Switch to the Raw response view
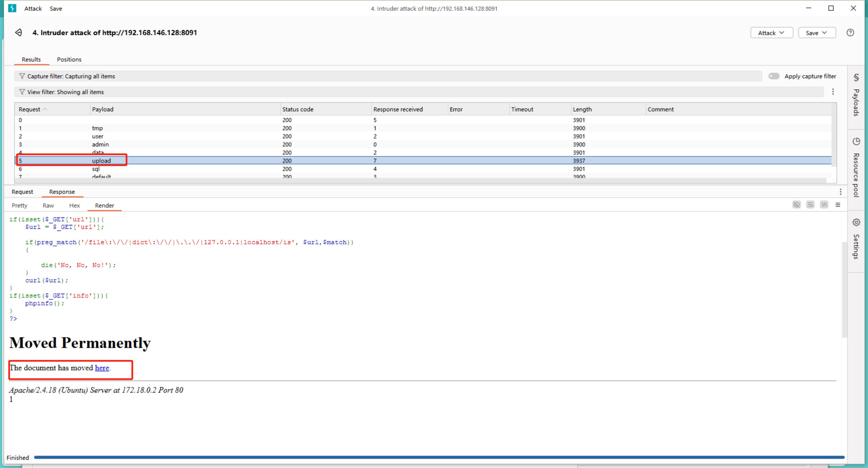The image size is (868, 468). pyautogui.click(x=48, y=206)
